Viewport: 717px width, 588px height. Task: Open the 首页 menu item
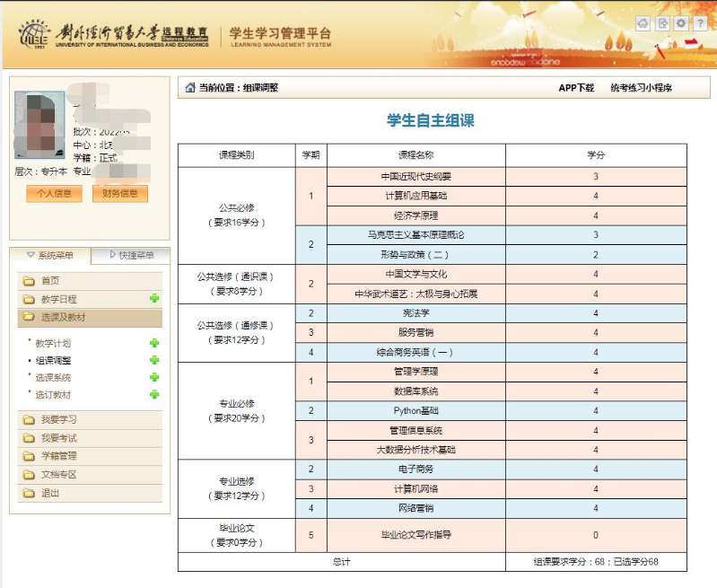click(x=90, y=281)
